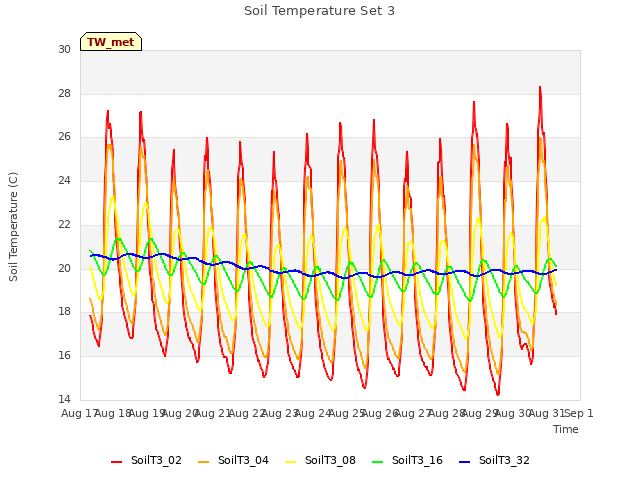Click the y-axis label 30
The width and height of the screenshot is (640, 480).
pyautogui.click(x=64, y=50)
